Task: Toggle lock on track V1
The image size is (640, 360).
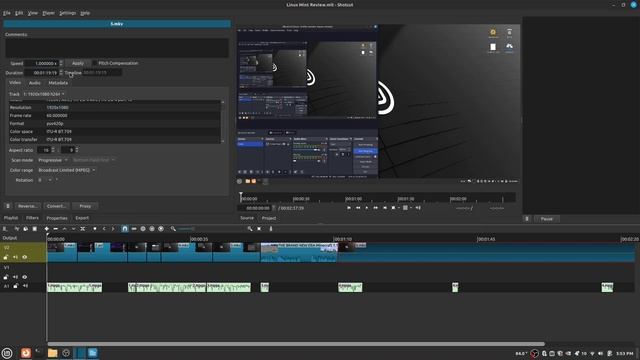Action: [6, 277]
